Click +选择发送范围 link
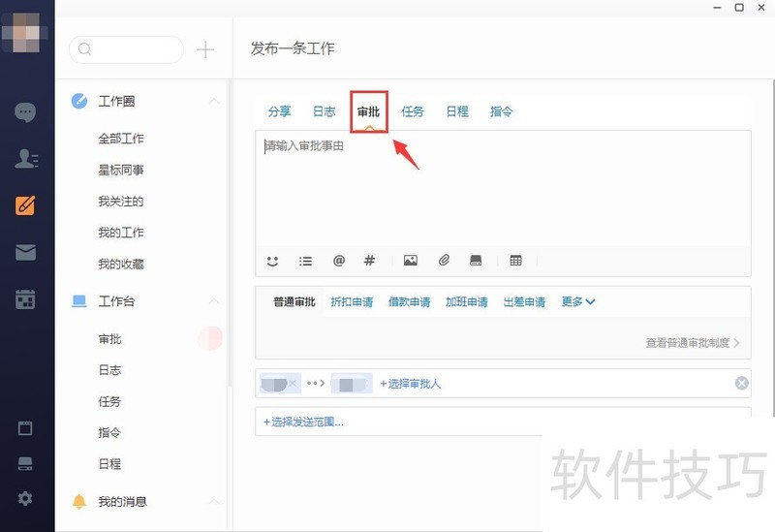775x532 pixels. point(303,422)
